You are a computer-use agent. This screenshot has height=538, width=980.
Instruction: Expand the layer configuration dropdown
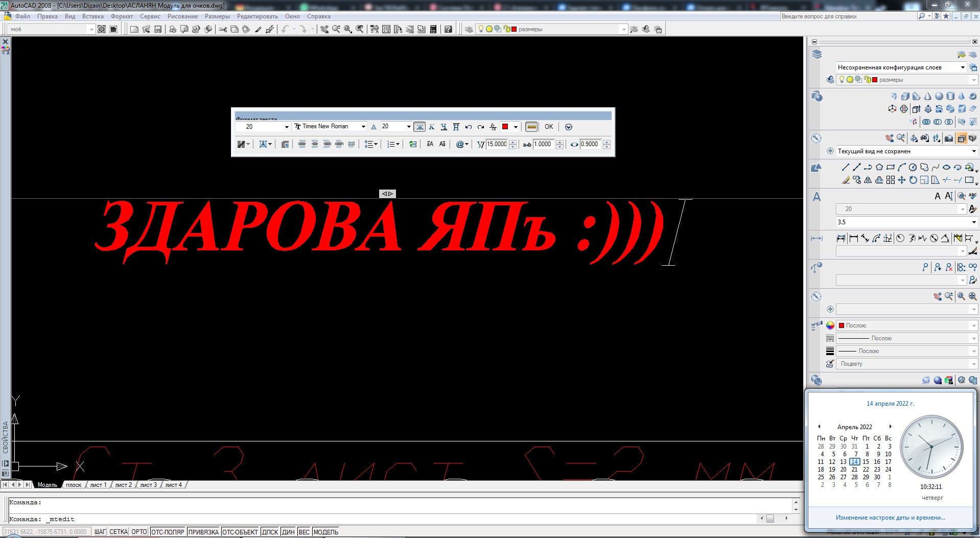point(963,67)
